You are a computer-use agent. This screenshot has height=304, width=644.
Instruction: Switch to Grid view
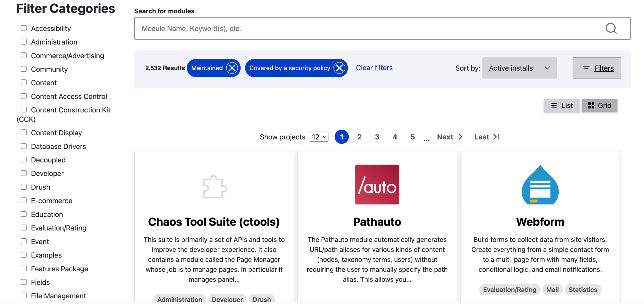click(599, 105)
